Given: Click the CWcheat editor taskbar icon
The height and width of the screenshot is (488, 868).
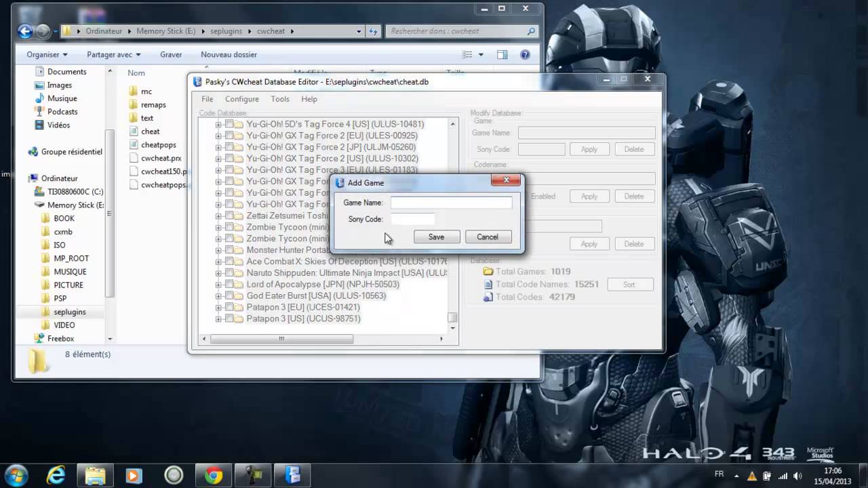Looking at the screenshot, I should pos(292,475).
